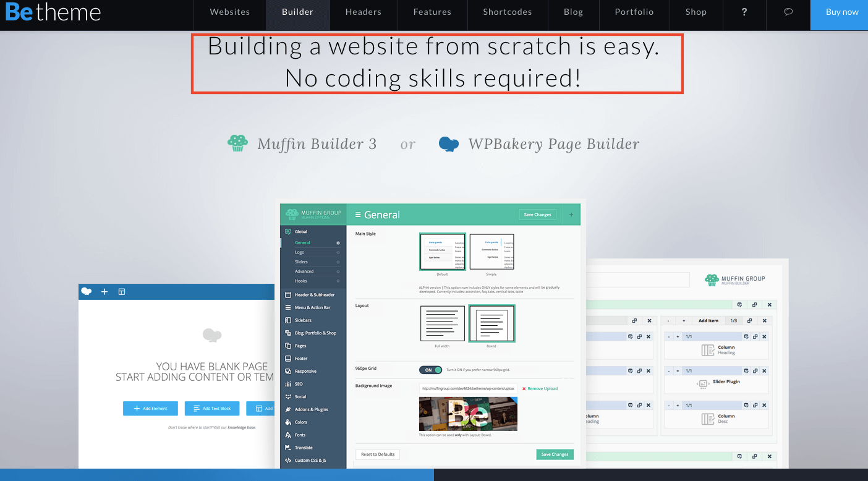
Task: Click the Add Text Block button
Action: (212, 409)
